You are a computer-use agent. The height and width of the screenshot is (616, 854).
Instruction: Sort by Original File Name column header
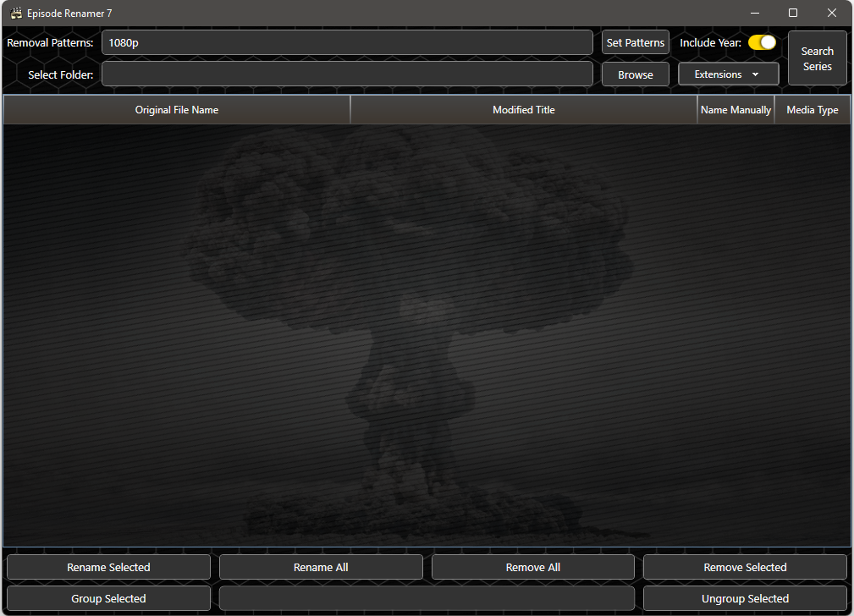(177, 110)
